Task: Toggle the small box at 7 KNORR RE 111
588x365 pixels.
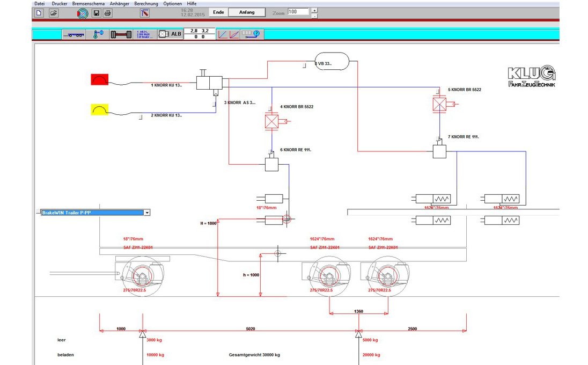Action: [438, 139]
